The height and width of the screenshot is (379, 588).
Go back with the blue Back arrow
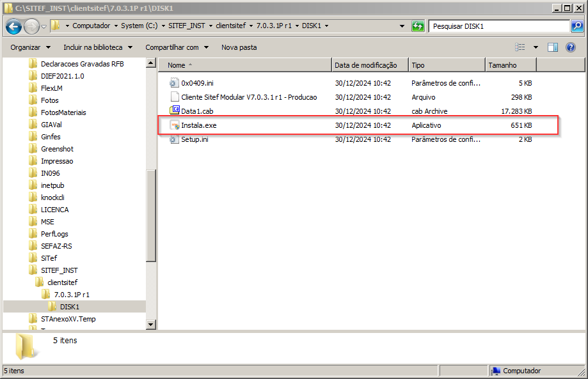coord(14,27)
